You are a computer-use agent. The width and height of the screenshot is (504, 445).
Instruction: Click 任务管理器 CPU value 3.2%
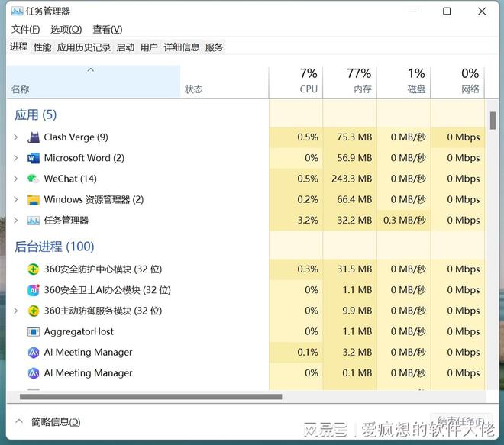point(308,221)
